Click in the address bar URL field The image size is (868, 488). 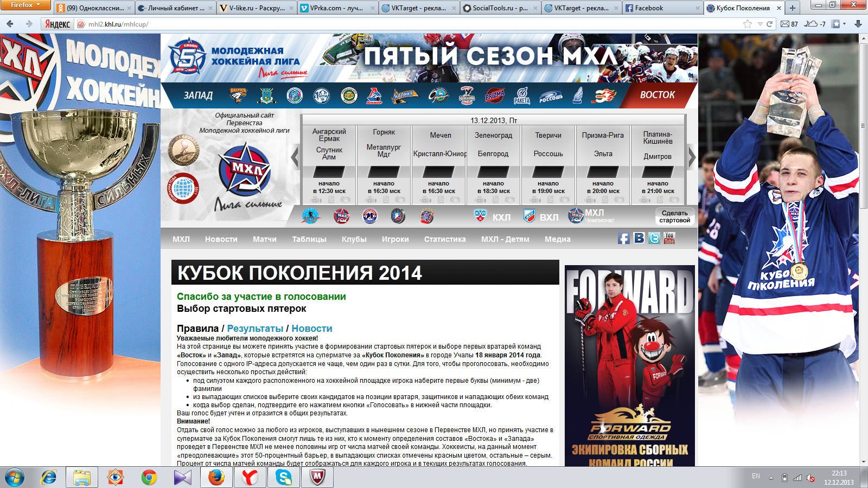[x=412, y=24]
